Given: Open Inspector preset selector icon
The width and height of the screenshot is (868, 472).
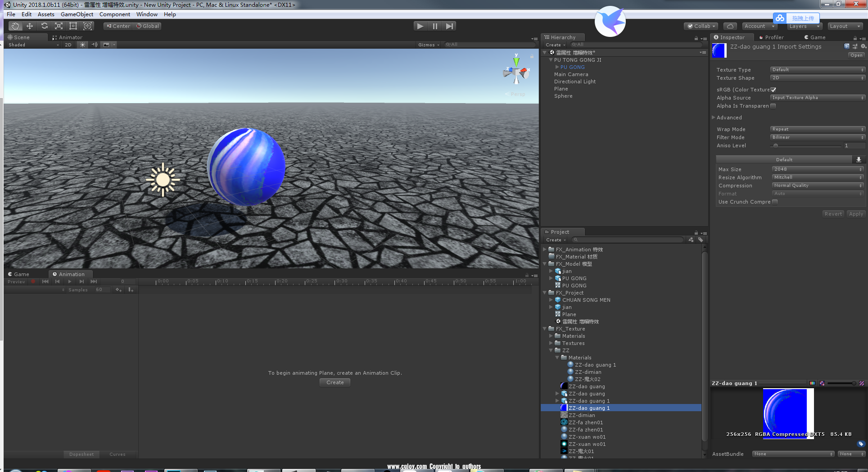Looking at the screenshot, I should (855, 46).
